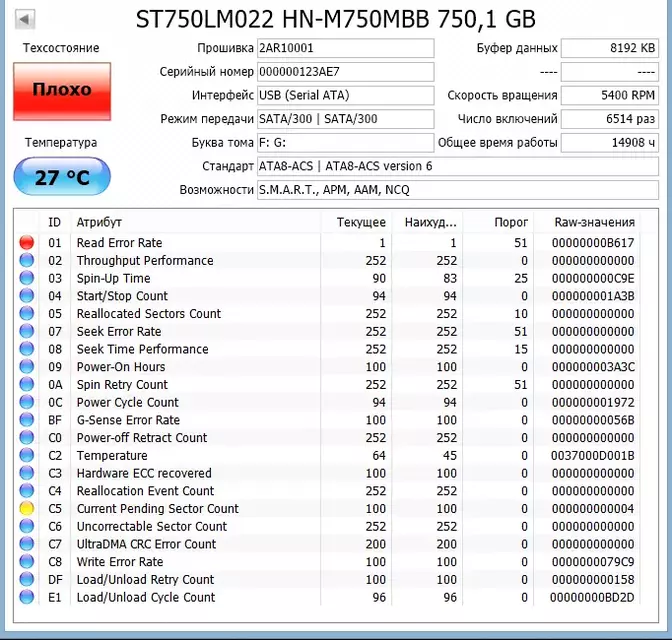The height and width of the screenshot is (640, 672).
Task: Select the Write Error Rate attribute name
Action: pyautogui.click(x=120, y=562)
